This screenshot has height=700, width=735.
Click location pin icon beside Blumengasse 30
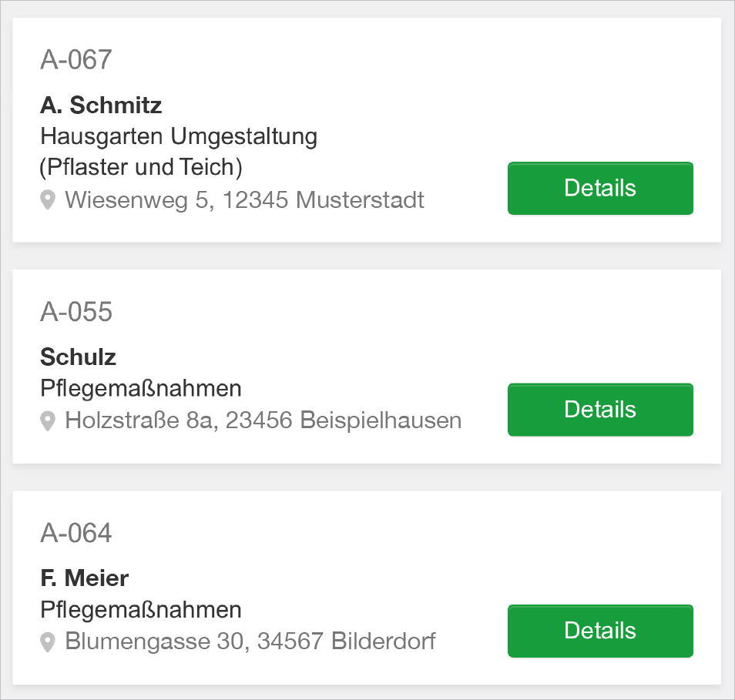[48, 642]
